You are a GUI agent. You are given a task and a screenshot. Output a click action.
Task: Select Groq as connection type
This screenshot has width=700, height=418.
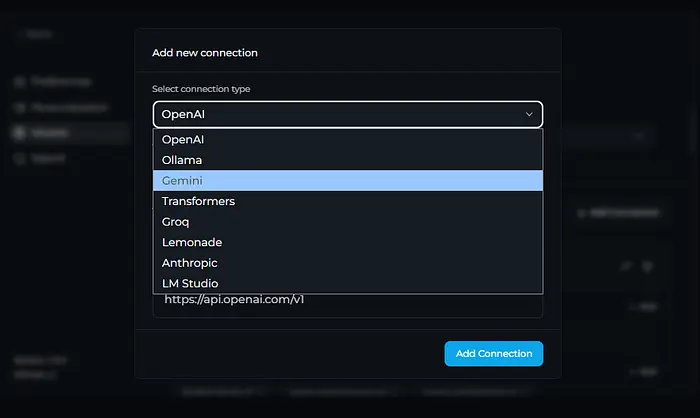(x=347, y=222)
